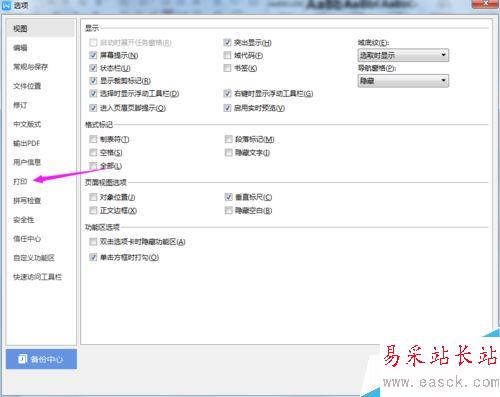Viewport: 500px width, 397px height.
Task: Uncheck 垂直标尺(C)
Action: (228, 197)
